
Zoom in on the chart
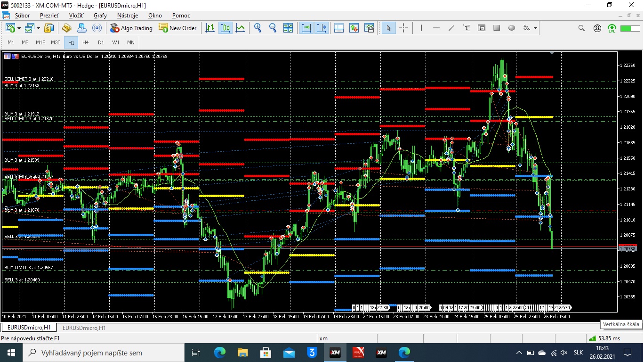tap(258, 28)
